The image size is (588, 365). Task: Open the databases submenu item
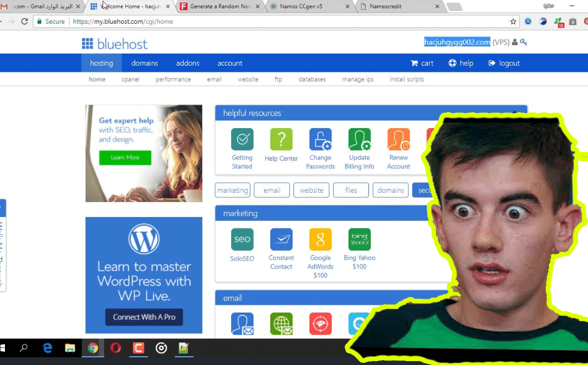[x=312, y=79]
